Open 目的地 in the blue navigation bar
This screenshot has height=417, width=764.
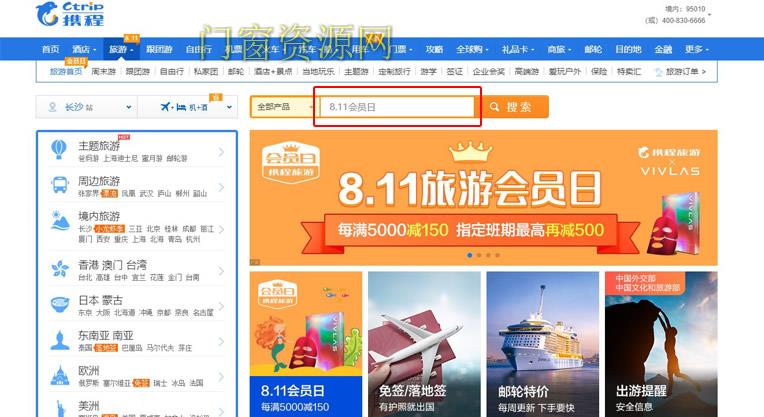[628, 49]
